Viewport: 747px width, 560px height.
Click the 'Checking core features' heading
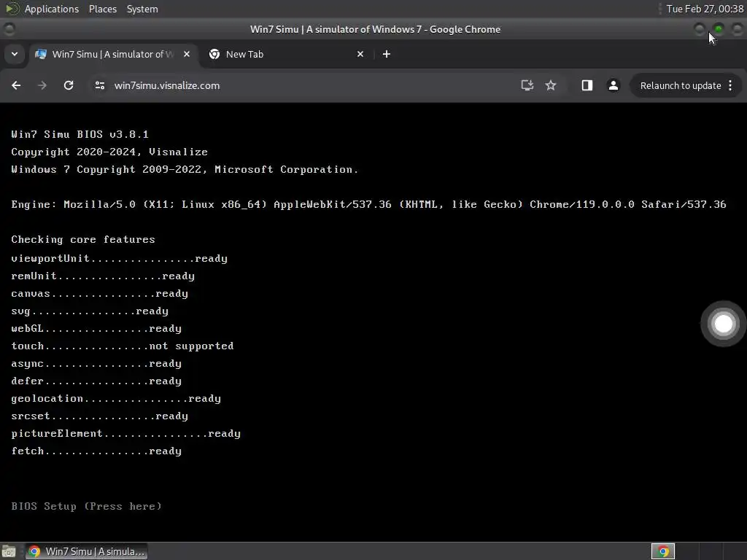pyautogui.click(x=83, y=239)
